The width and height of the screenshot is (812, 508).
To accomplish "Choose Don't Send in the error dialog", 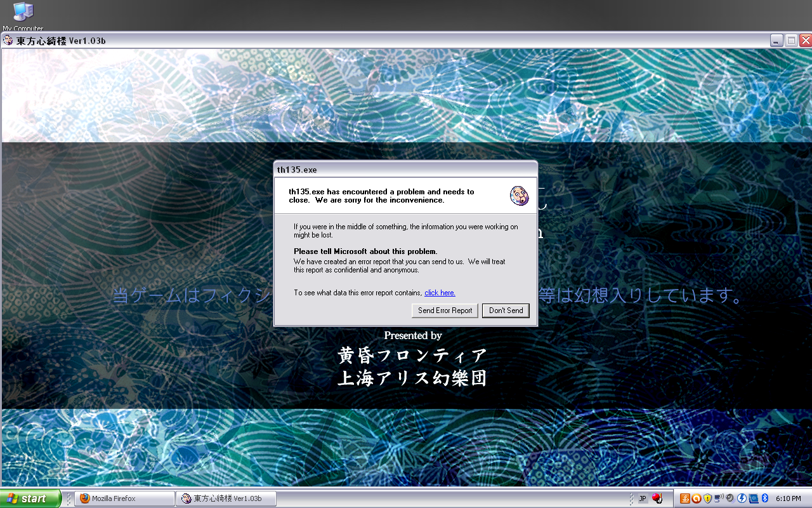I will click(x=506, y=311).
